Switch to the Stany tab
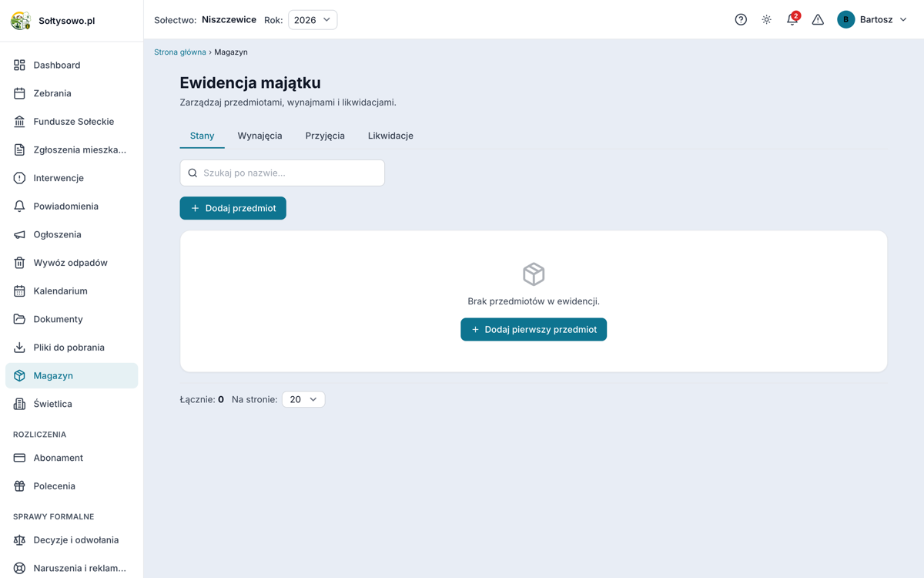924x578 pixels. point(202,136)
